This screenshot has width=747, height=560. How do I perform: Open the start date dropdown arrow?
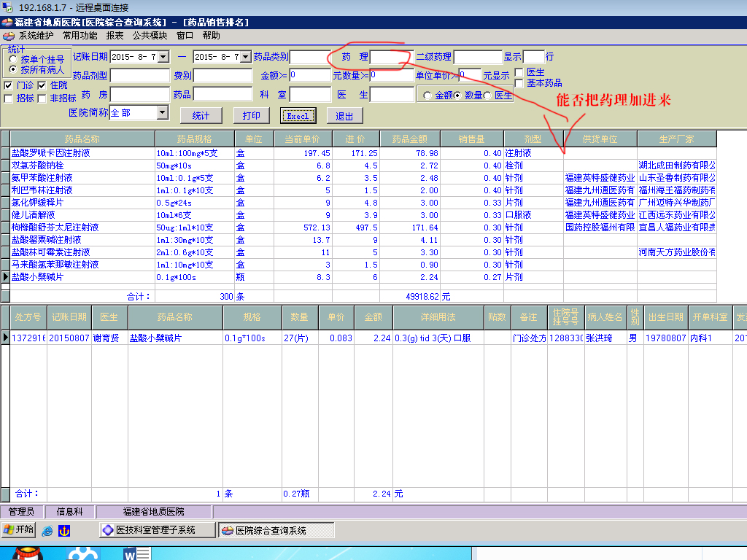pos(163,57)
